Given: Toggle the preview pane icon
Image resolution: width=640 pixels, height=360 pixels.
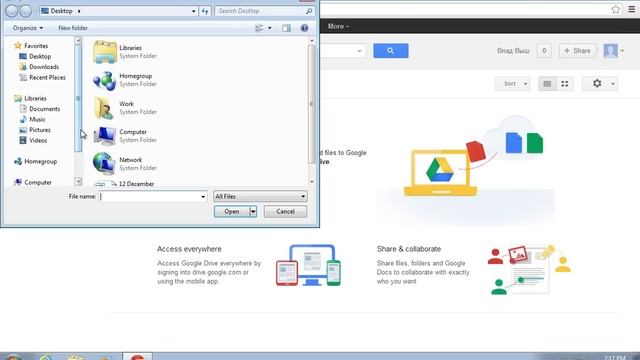Looking at the screenshot, I should (x=287, y=28).
